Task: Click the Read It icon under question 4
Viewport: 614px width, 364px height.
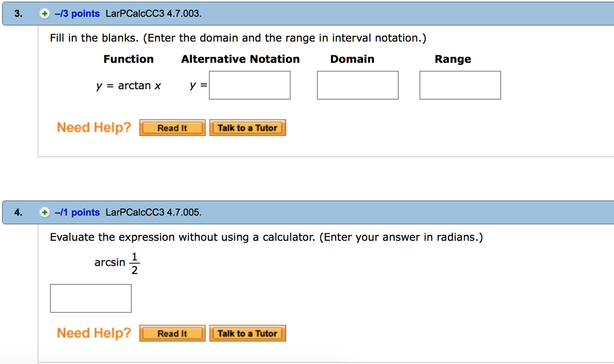Action: pyautogui.click(x=172, y=333)
